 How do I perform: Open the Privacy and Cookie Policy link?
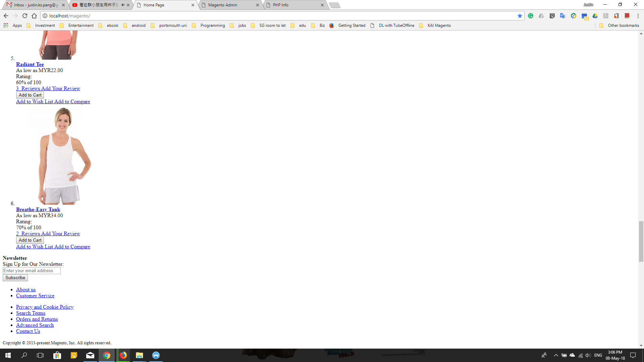pos(45,307)
